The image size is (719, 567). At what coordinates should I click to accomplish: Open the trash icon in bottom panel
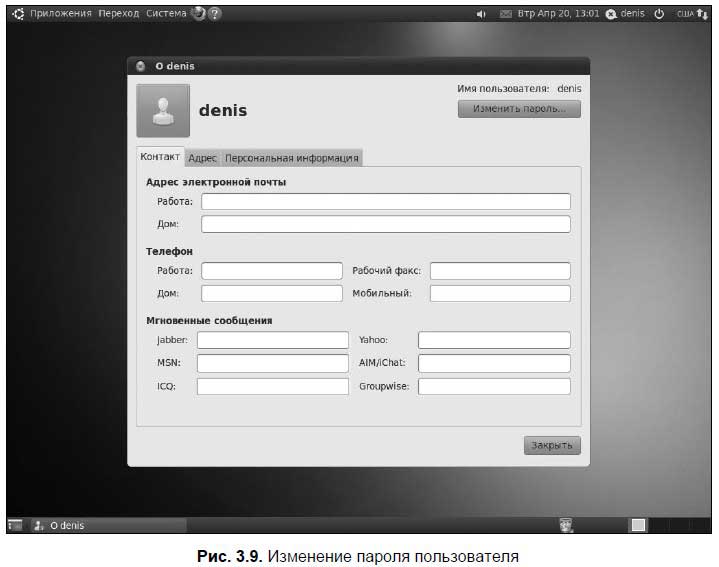tap(566, 524)
